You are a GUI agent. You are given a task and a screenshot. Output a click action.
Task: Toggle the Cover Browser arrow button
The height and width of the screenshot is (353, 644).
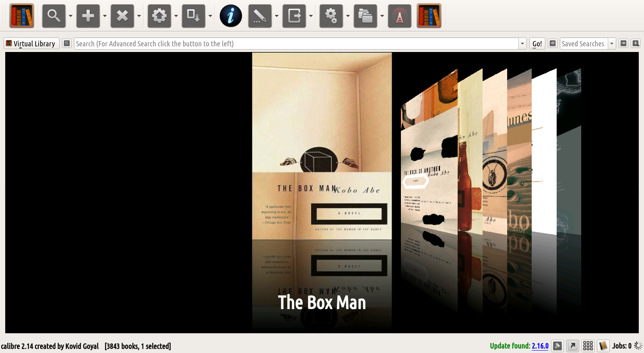[x=573, y=346]
